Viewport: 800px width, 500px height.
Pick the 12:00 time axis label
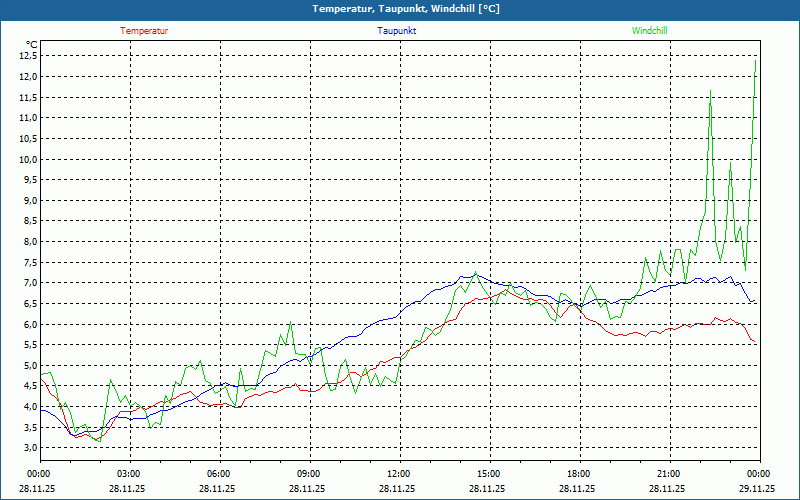398,474
